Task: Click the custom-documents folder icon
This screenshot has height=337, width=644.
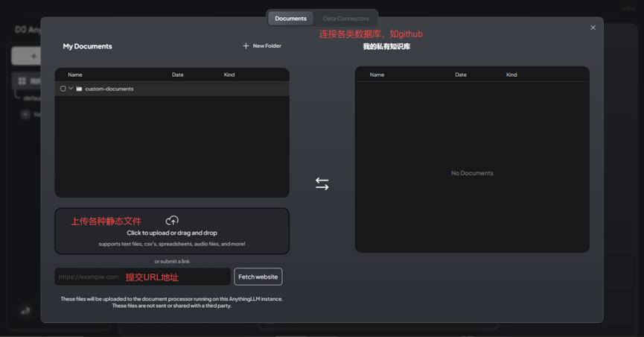Action: click(79, 89)
